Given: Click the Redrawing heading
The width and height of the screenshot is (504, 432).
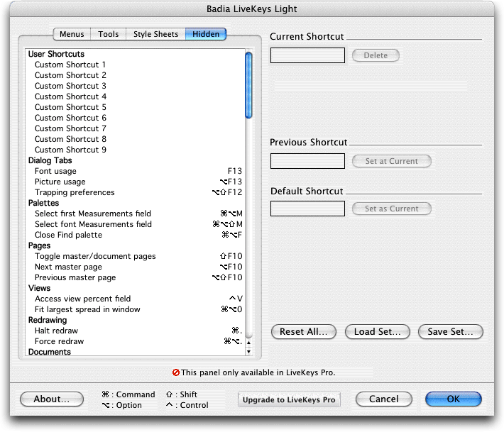Looking at the screenshot, I should (48, 320).
